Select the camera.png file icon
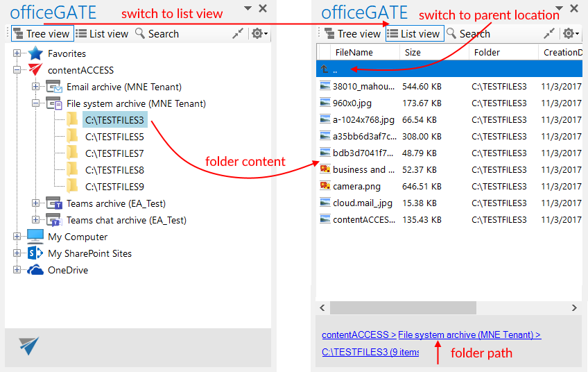 pyautogui.click(x=325, y=186)
